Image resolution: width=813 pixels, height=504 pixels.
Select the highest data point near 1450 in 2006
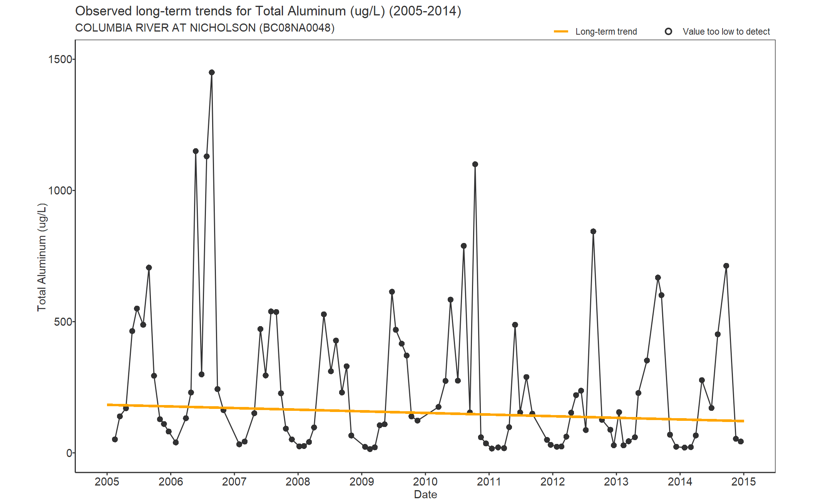212,72
